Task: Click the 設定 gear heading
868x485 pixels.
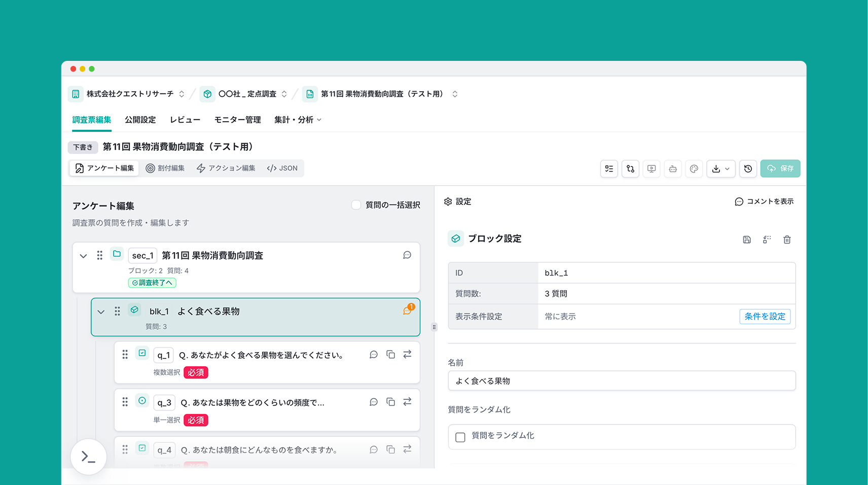Action: pyautogui.click(x=457, y=201)
